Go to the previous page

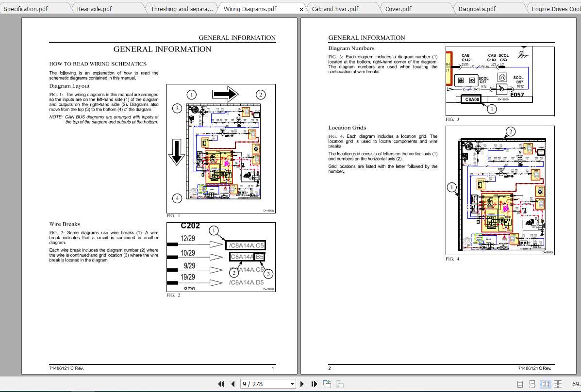pos(232,384)
